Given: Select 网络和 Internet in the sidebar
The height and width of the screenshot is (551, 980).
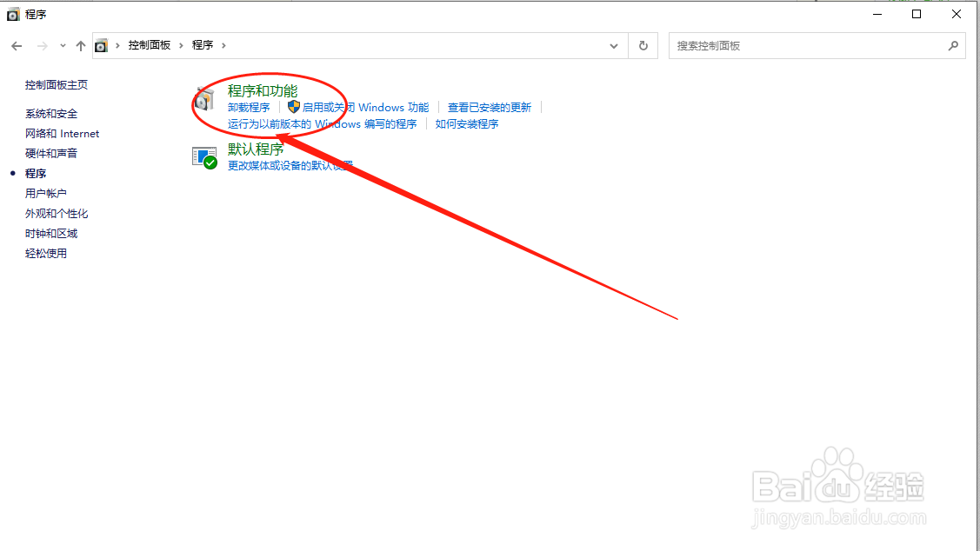Looking at the screenshot, I should pos(62,133).
